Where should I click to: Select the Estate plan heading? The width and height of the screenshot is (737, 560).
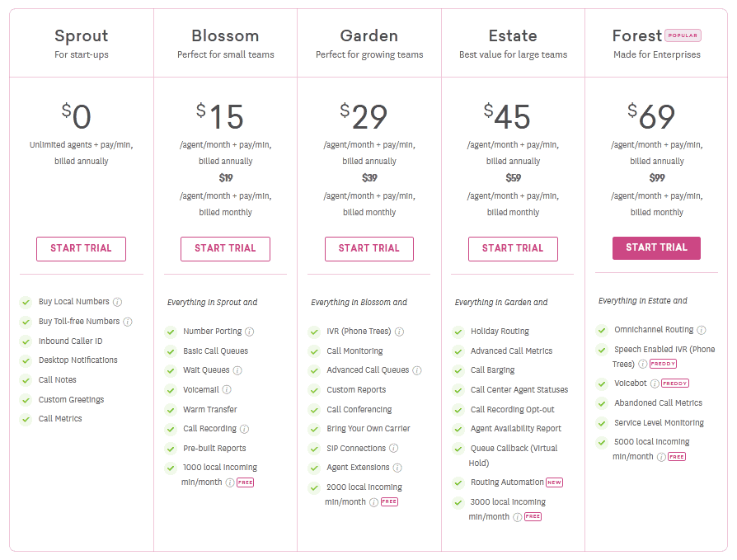coord(513,35)
